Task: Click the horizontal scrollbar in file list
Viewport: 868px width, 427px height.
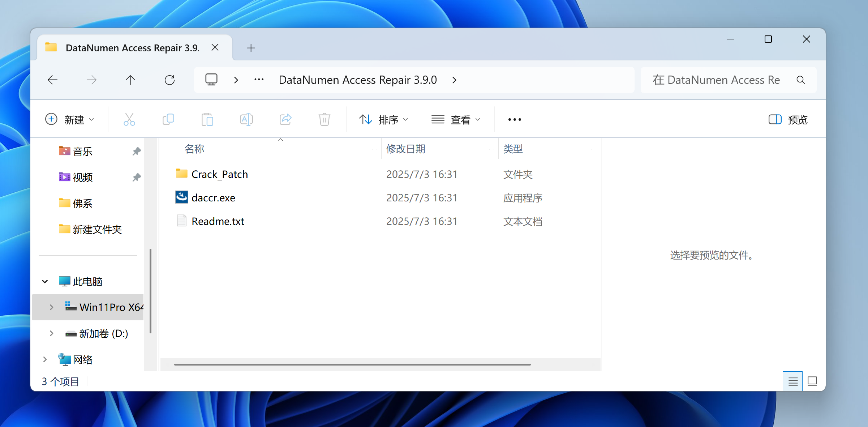Action: click(x=352, y=364)
